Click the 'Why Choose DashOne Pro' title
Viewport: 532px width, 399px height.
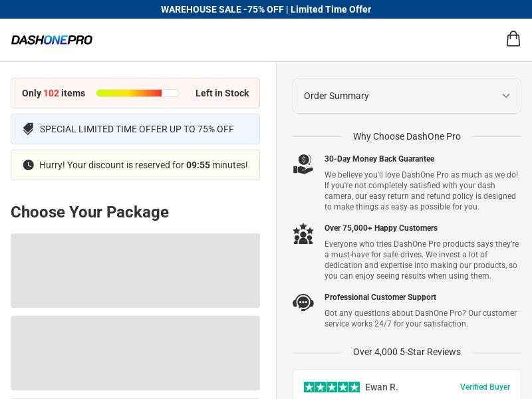[x=407, y=136]
